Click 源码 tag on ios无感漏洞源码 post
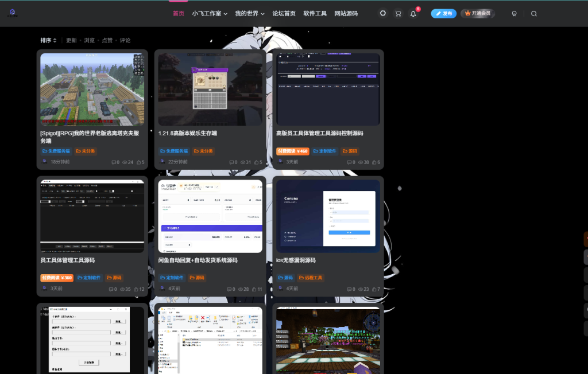588x374 pixels. 285,278
